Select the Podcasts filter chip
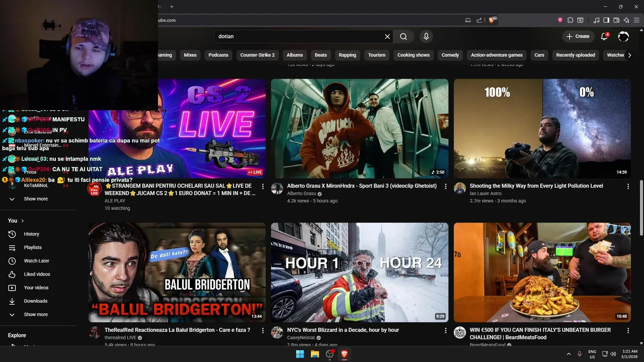Screen dimensions: 644x362 pos(218,55)
